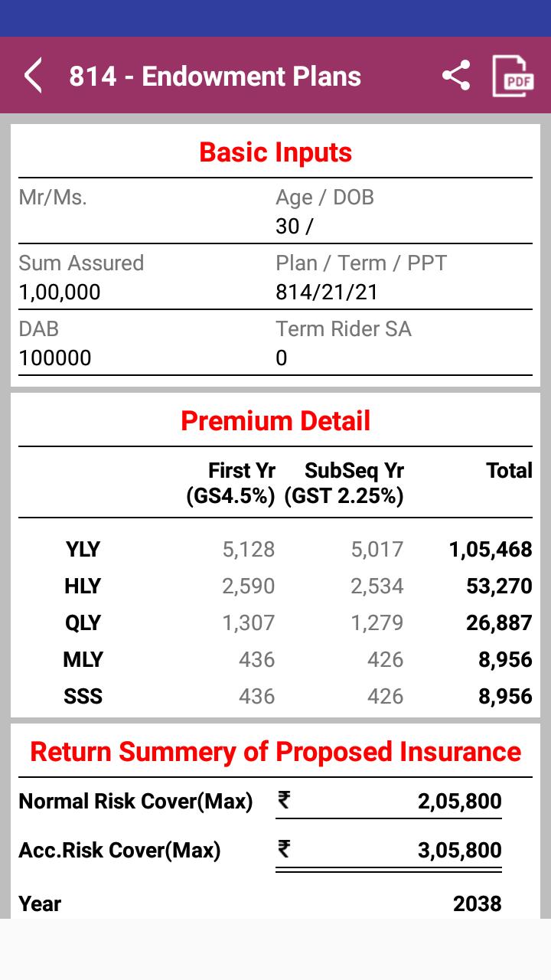Open the share icon
The width and height of the screenshot is (551, 980).
(x=456, y=76)
